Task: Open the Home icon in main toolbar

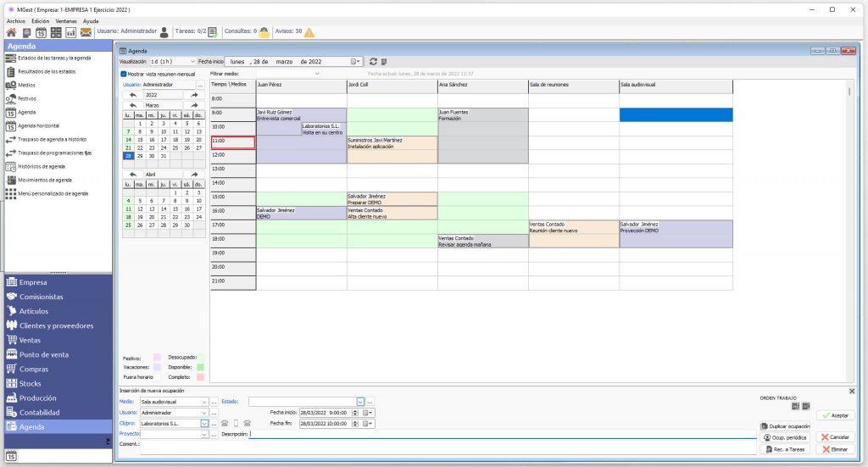Action: [x=11, y=33]
